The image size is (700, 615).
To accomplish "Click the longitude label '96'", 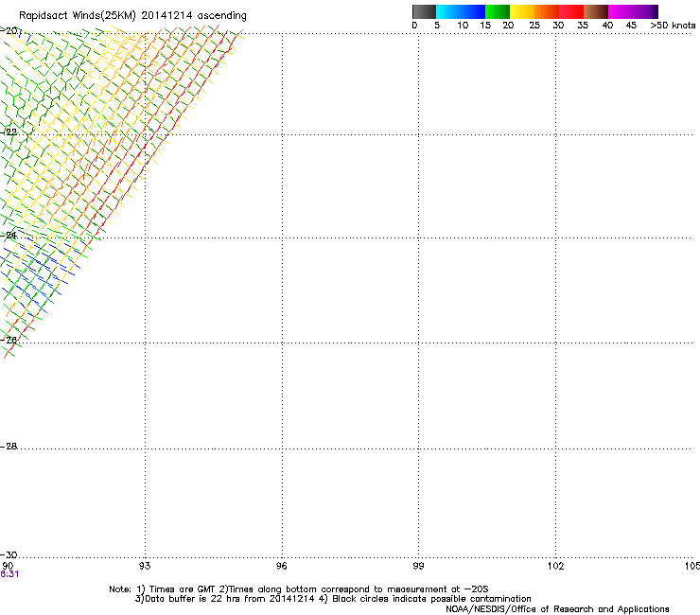I will point(281,567).
